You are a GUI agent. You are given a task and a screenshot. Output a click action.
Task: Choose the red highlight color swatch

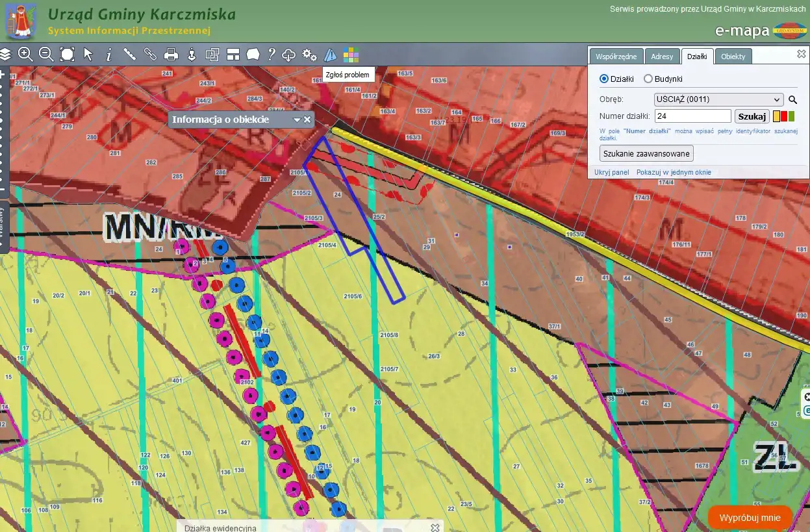pyautogui.click(x=784, y=116)
